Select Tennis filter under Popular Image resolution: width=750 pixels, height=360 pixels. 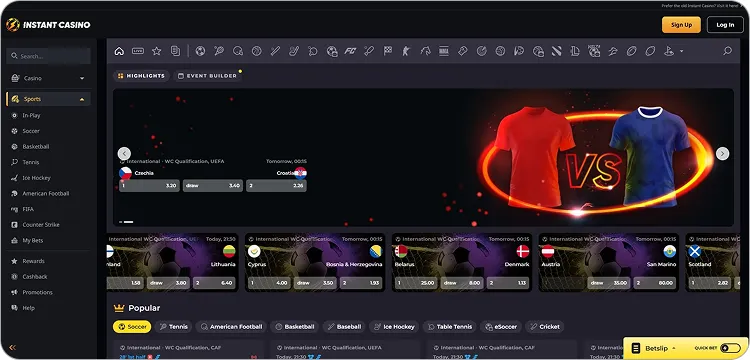[173, 327]
